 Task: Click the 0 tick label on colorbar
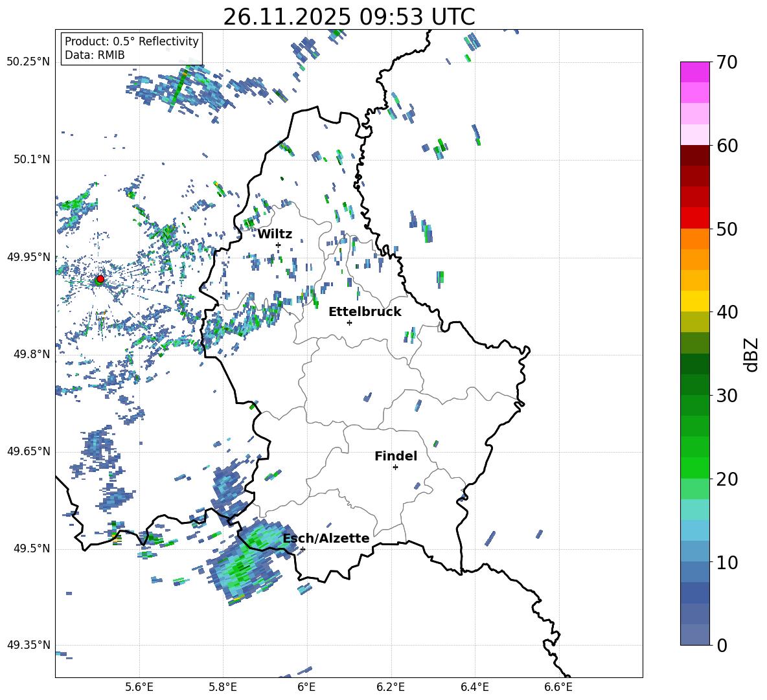[x=722, y=645]
